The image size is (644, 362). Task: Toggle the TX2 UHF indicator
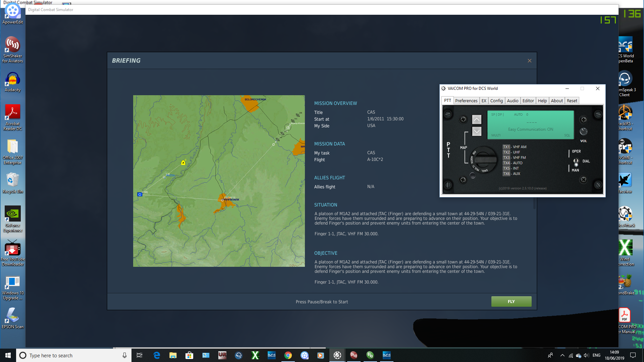coord(506,152)
